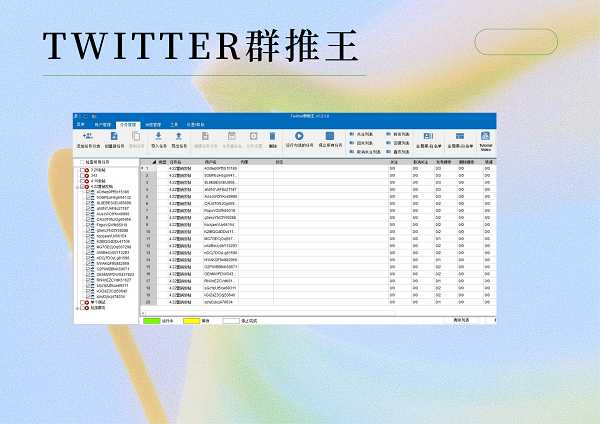Uncheck account 5O8PEuH5gl64132 in the tree

pyautogui.click(x=88, y=197)
